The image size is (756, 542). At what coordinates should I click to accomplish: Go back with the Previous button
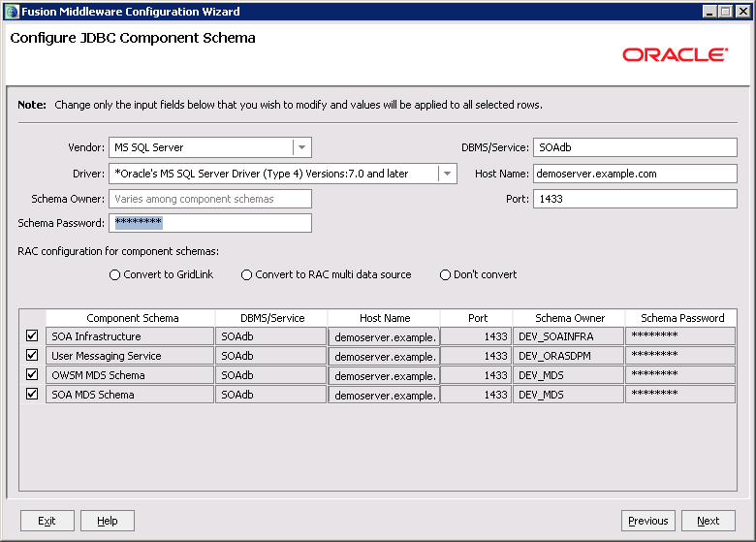(x=647, y=521)
